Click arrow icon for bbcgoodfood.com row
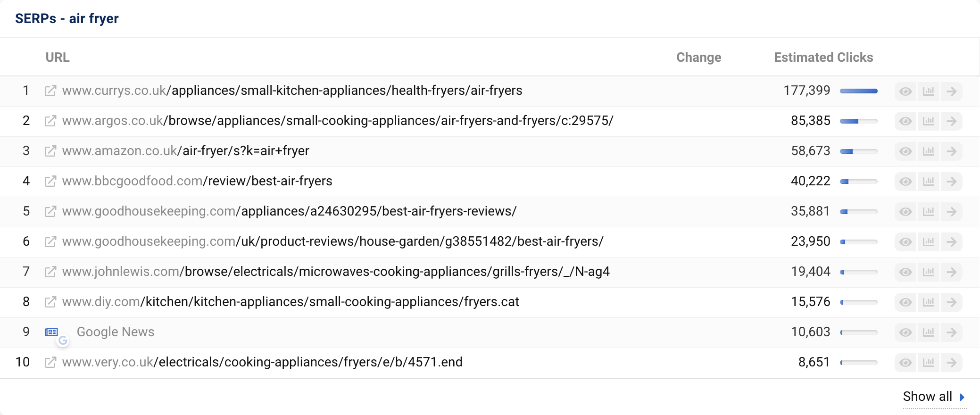Viewport: 980px width, 415px height. point(952,182)
